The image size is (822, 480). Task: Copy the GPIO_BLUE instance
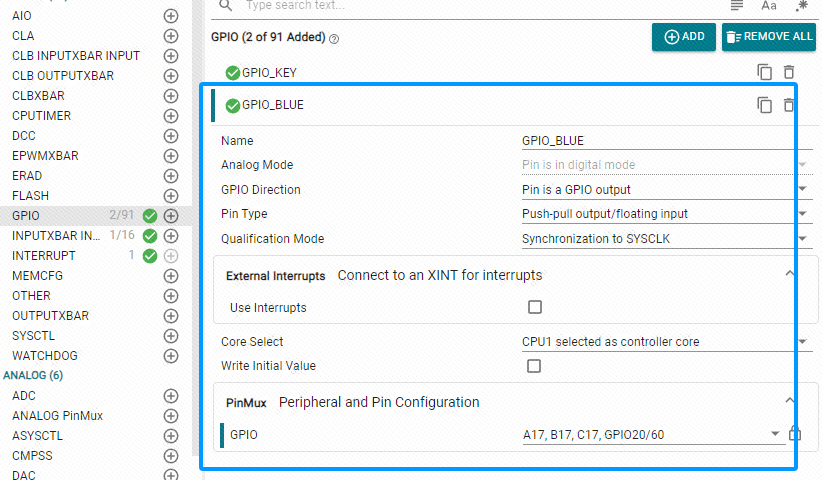[764, 105]
